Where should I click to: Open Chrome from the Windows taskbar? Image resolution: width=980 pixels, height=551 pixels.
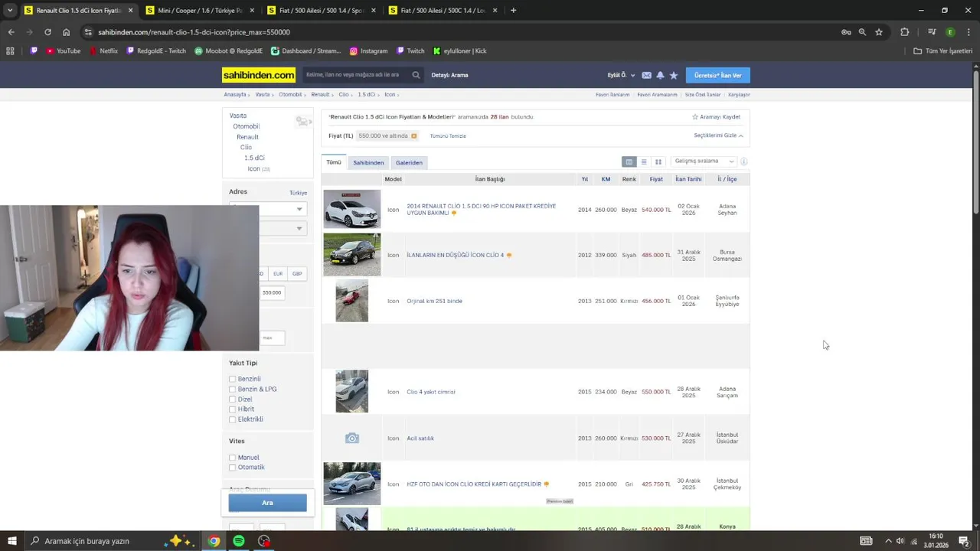pos(214,541)
